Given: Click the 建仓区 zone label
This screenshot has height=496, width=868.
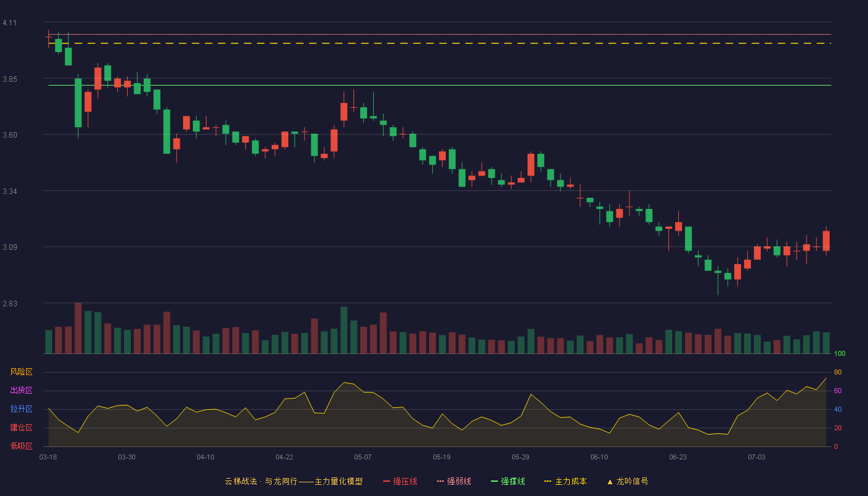Looking at the screenshot, I should pyautogui.click(x=21, y=428).
